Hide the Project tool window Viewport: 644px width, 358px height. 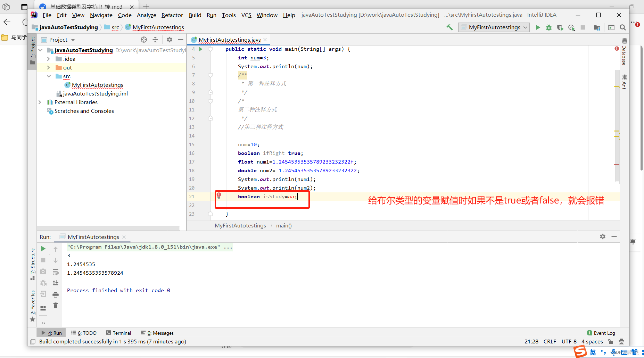[181, 40]
